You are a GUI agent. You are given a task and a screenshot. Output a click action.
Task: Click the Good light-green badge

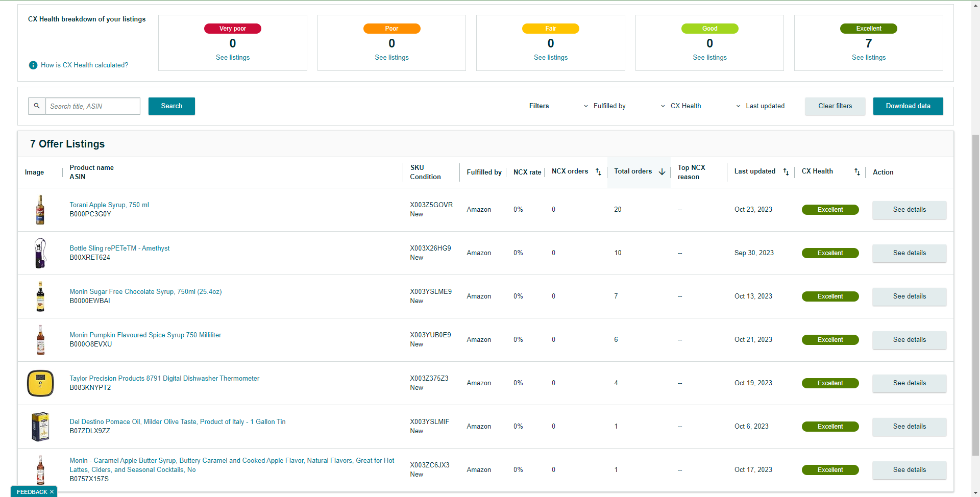709,29
